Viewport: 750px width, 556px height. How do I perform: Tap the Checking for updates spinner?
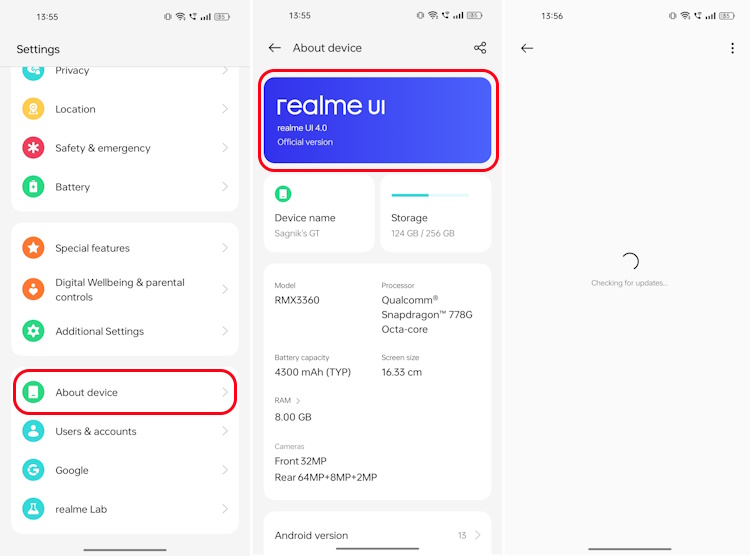pos(630,261)
